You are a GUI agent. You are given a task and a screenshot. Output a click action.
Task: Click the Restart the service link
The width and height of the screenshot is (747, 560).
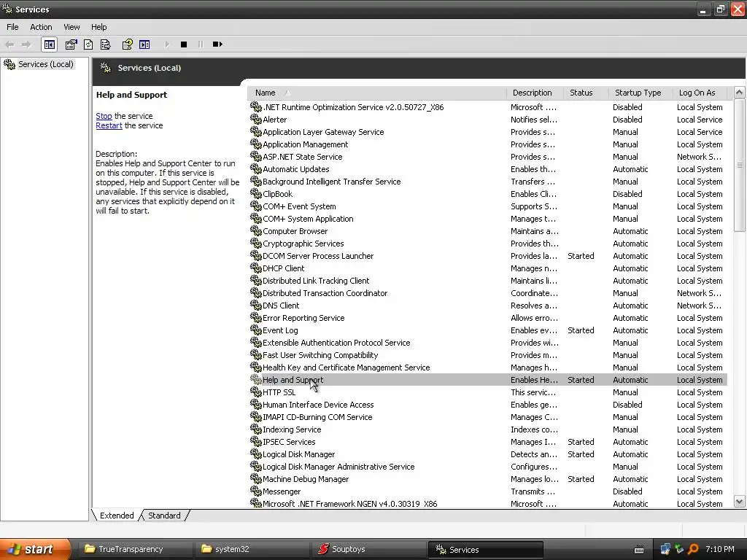tap(109, 125)
